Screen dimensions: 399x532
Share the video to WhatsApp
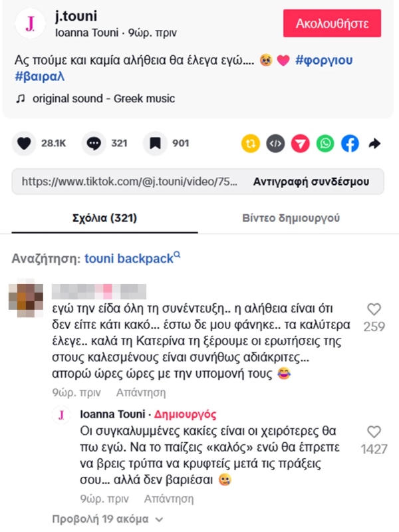coord(325,143)
